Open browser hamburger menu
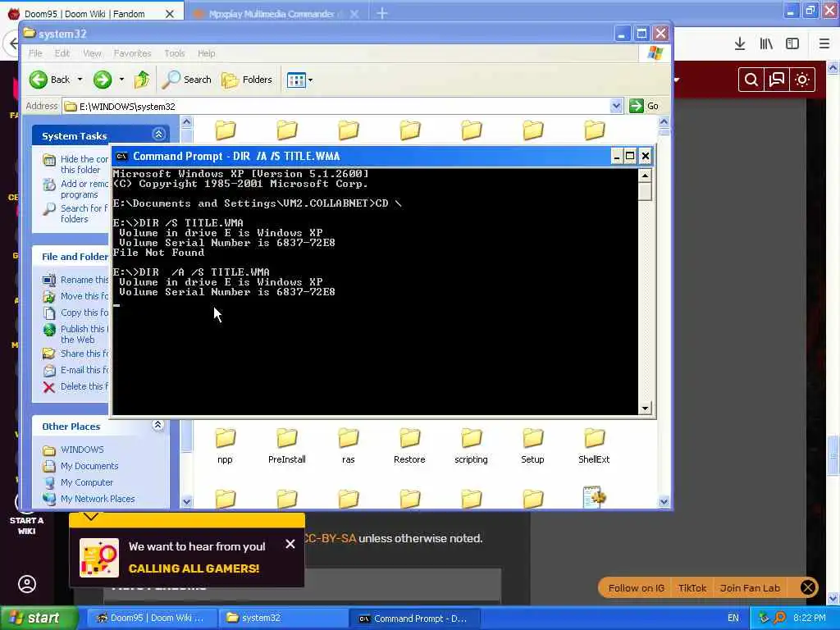Screen dimensions: 840x630 (x=824, y=44)
